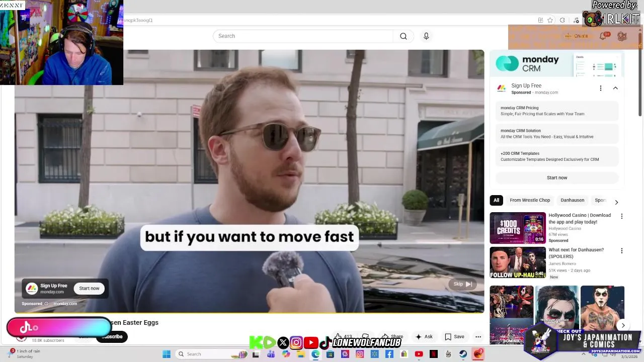Click the ad info icon next to Sponsored
The image size is (644, 362).
tap(46, 304)
